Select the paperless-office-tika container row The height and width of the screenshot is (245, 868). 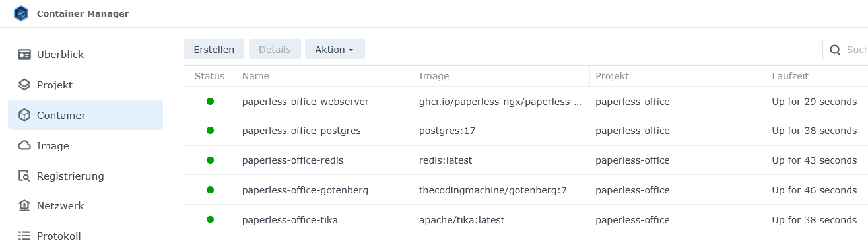525,219
